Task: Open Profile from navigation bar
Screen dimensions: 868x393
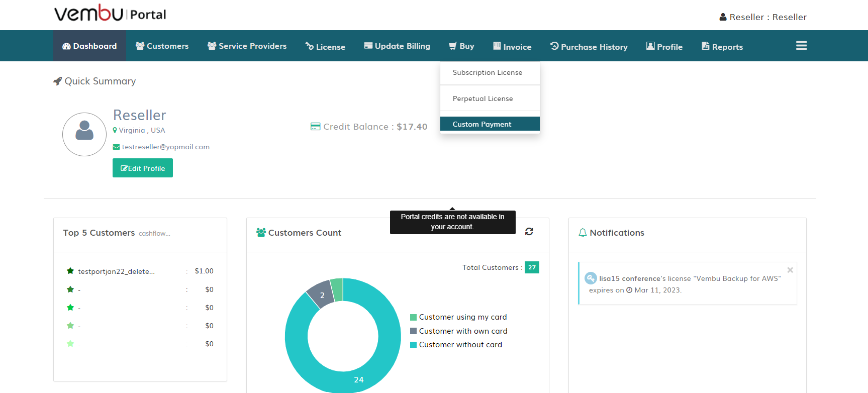Action: click(x=664, y=46)
